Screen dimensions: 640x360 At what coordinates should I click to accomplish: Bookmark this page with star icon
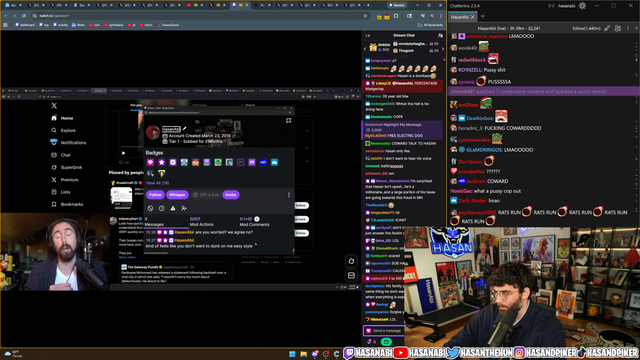[365, 16]
